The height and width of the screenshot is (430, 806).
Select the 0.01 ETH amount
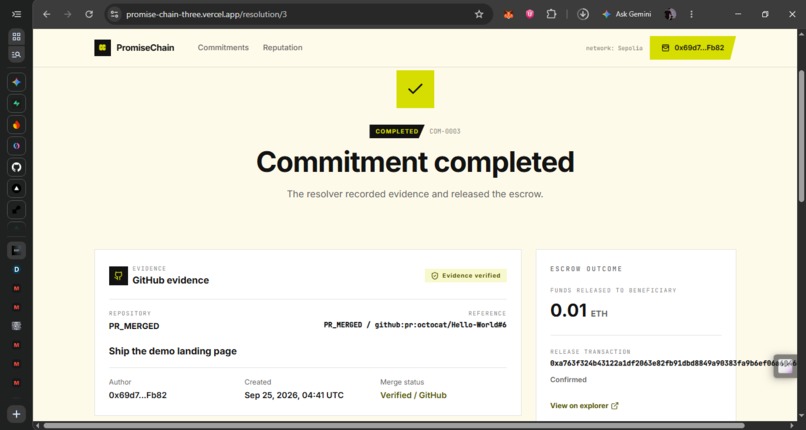tap(578, 310)
